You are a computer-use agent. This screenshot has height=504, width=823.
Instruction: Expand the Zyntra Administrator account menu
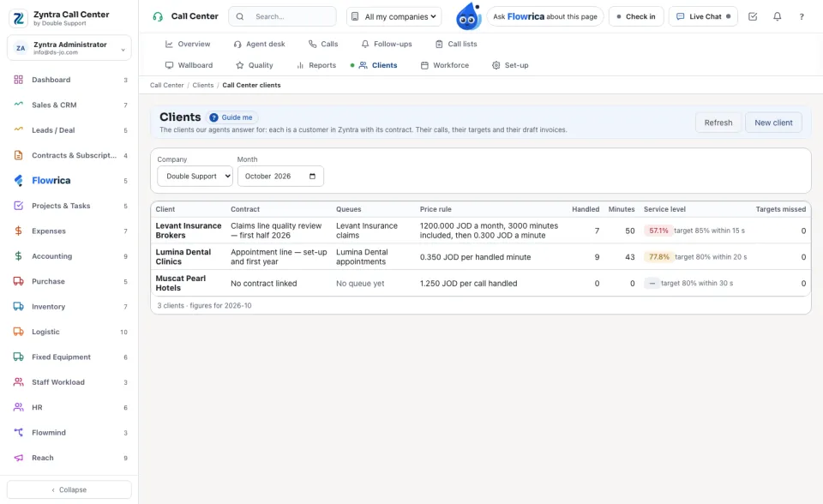pos(69,48)
